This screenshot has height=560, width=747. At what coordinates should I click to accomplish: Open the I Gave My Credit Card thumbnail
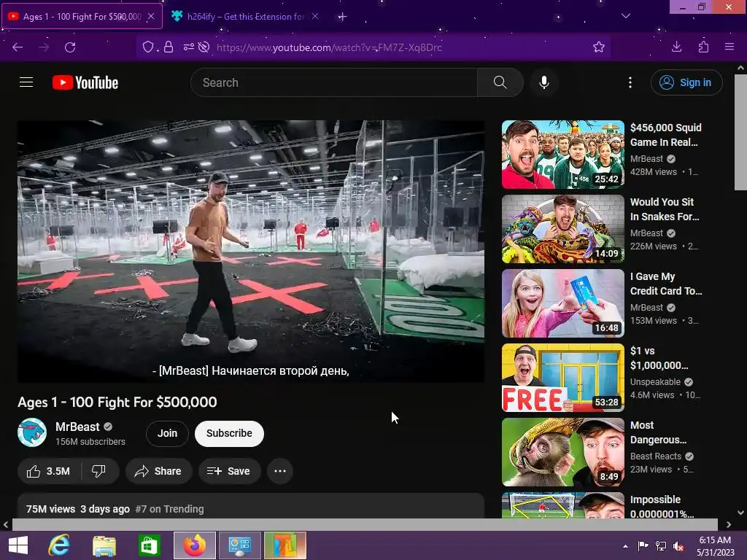tap(562, 303)
